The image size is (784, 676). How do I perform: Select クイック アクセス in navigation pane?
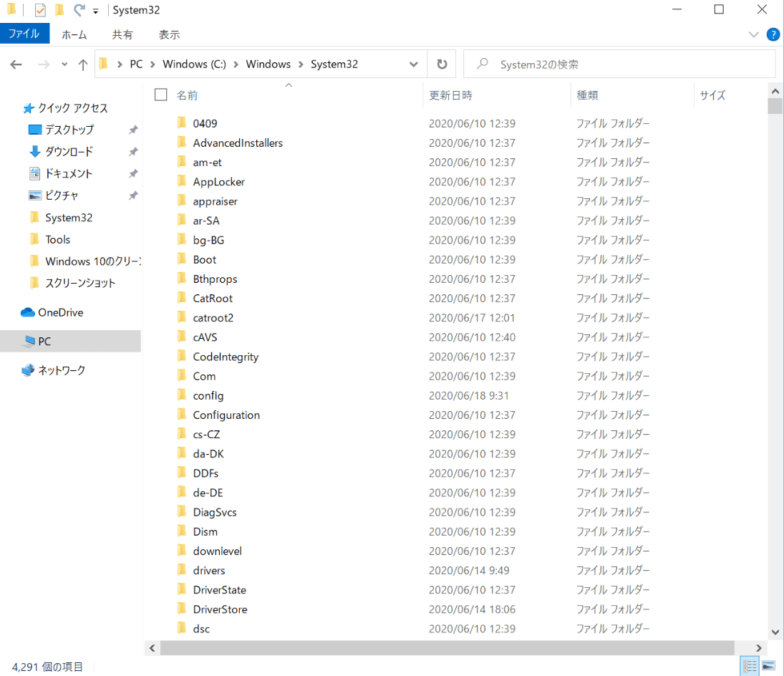tap(72, 108)
